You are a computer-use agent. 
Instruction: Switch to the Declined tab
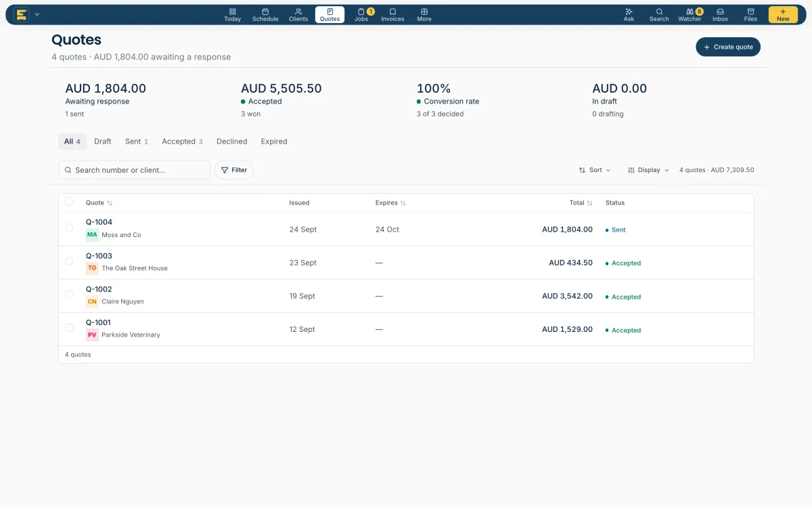232,142
